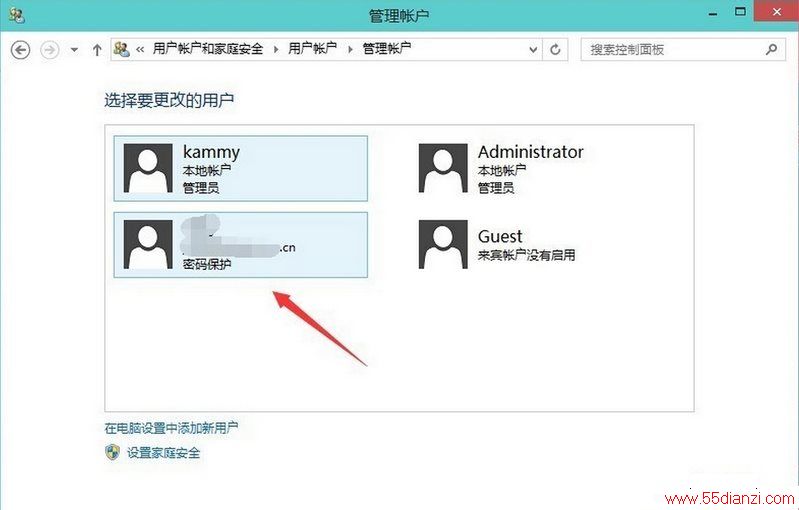The height and width of the screenshot is (510, 799).
Task: Select the kammy account name
Action: (211, 152)
